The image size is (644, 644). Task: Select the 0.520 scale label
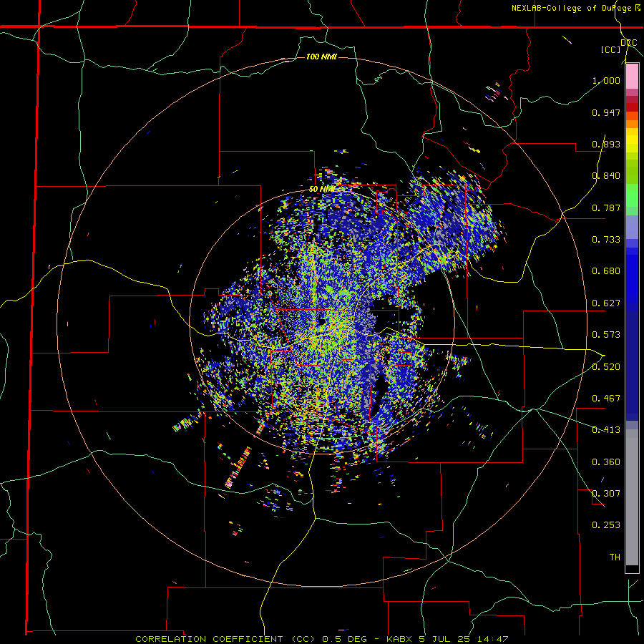click(606, 367)
